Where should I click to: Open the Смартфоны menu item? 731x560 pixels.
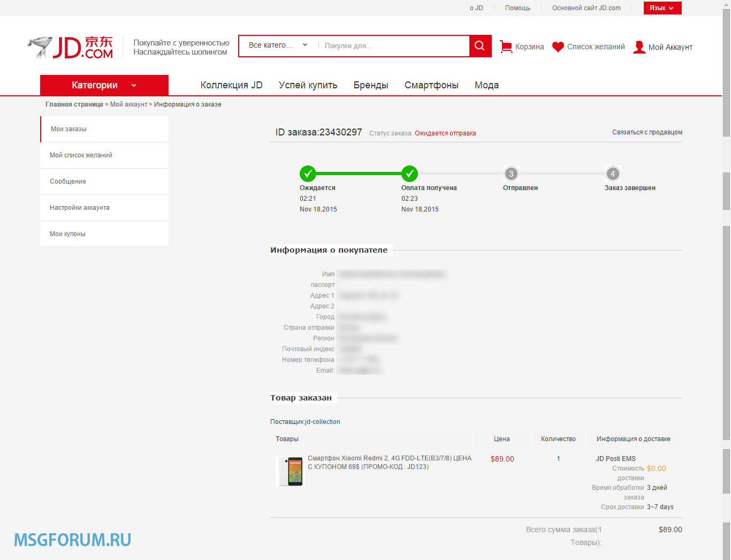(431, 85)
